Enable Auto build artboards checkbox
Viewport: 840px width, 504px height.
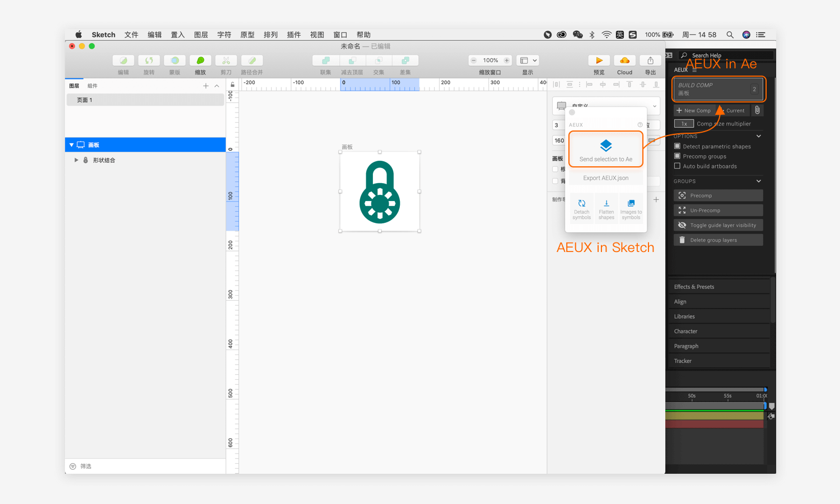(677, 166)
